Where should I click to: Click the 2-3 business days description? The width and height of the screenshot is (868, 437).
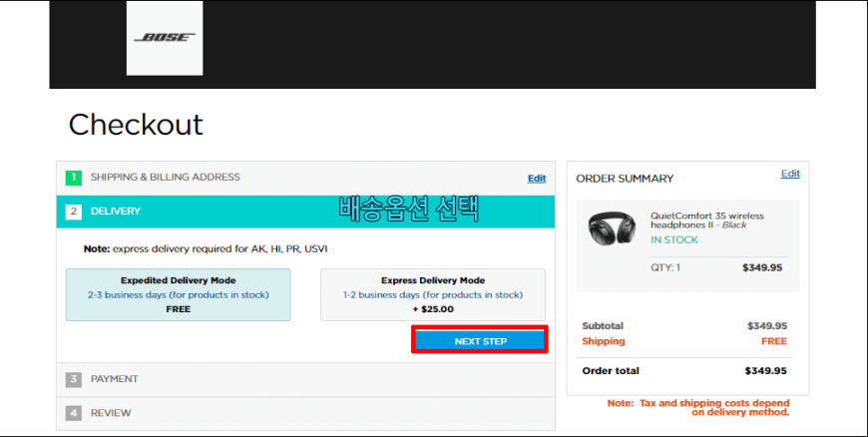click(179, 294)
